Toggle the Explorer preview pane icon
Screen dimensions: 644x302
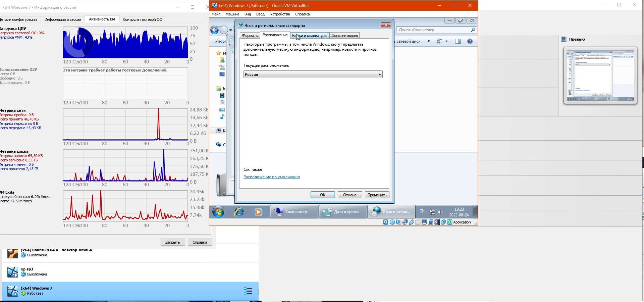pyautogui.click(x=458, y=41)
